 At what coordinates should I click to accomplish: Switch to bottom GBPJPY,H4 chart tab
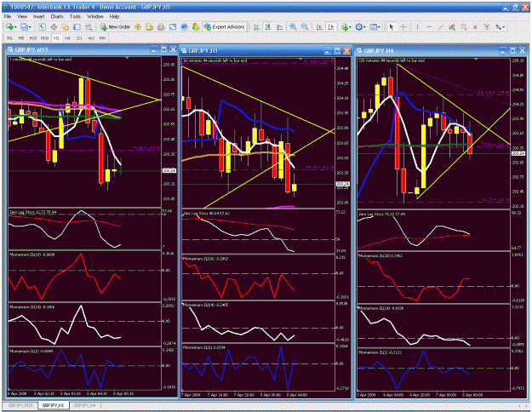tap(84, 405)
